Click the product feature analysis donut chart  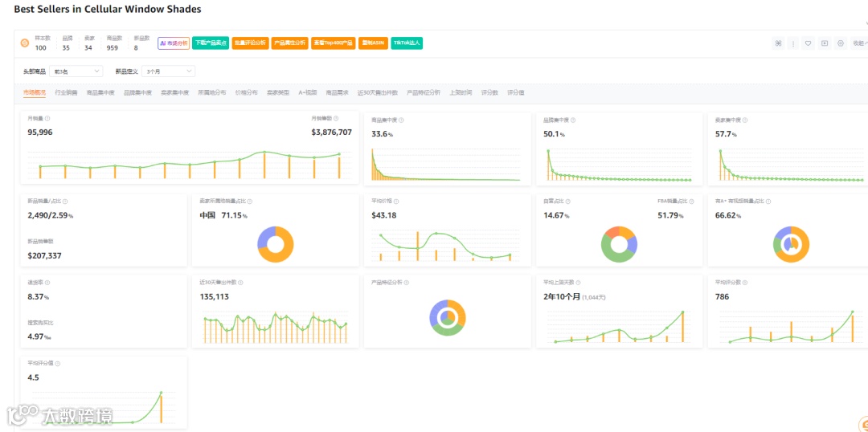(448, 317)
